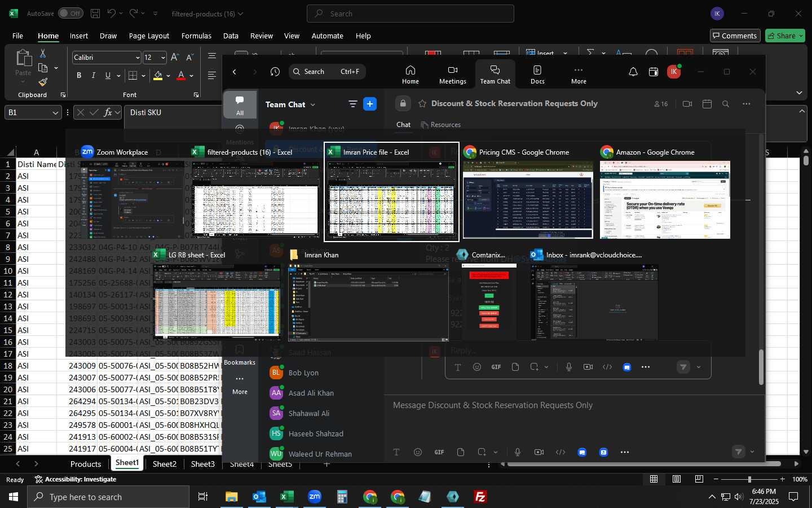Click the Zoom back navigation arrow
This screenshot has height=508, width=812.
tap(235, 72)
